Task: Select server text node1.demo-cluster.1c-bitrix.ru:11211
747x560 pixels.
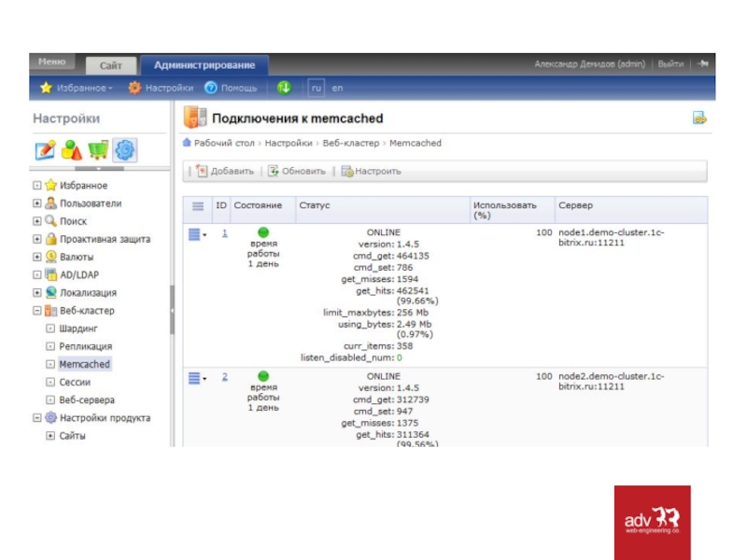Action: [x=612, y=237]
